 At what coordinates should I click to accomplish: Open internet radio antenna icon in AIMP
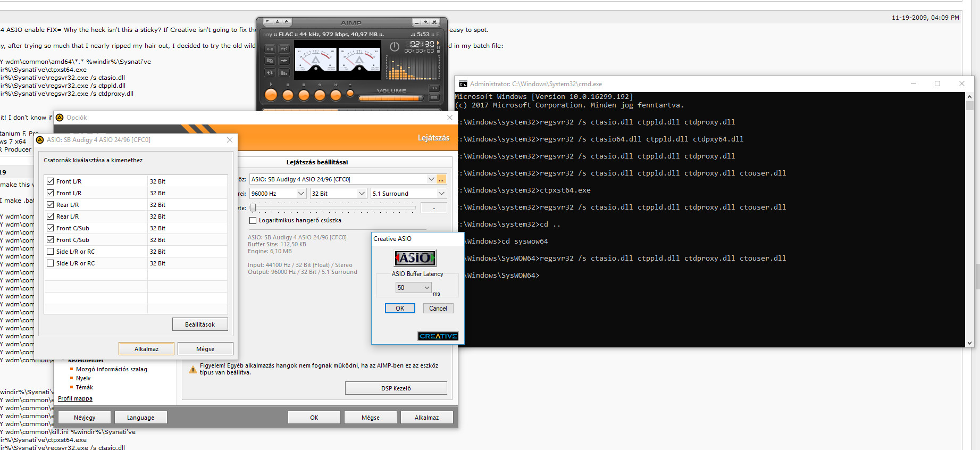(x=284, y=49)
